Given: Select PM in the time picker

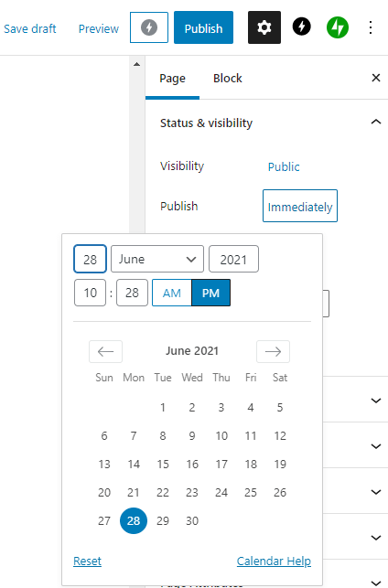Looking at the screenshot, I should (x=210, y=293).
